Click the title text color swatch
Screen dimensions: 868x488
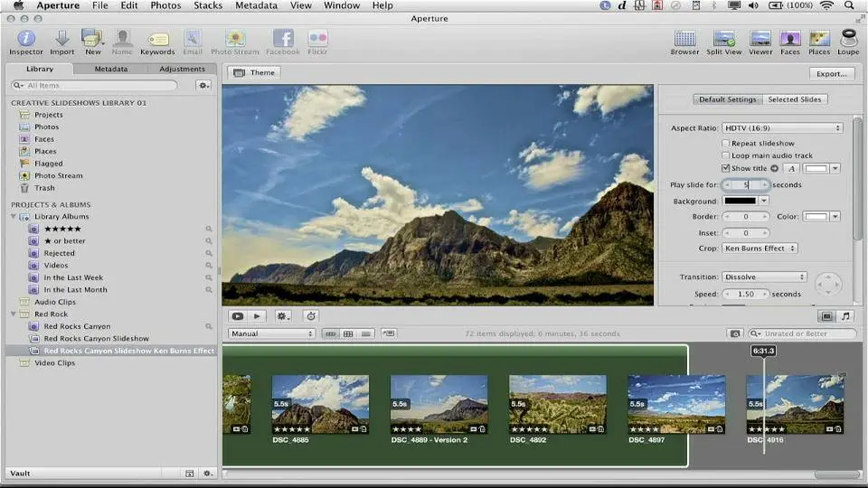(816, 168)
